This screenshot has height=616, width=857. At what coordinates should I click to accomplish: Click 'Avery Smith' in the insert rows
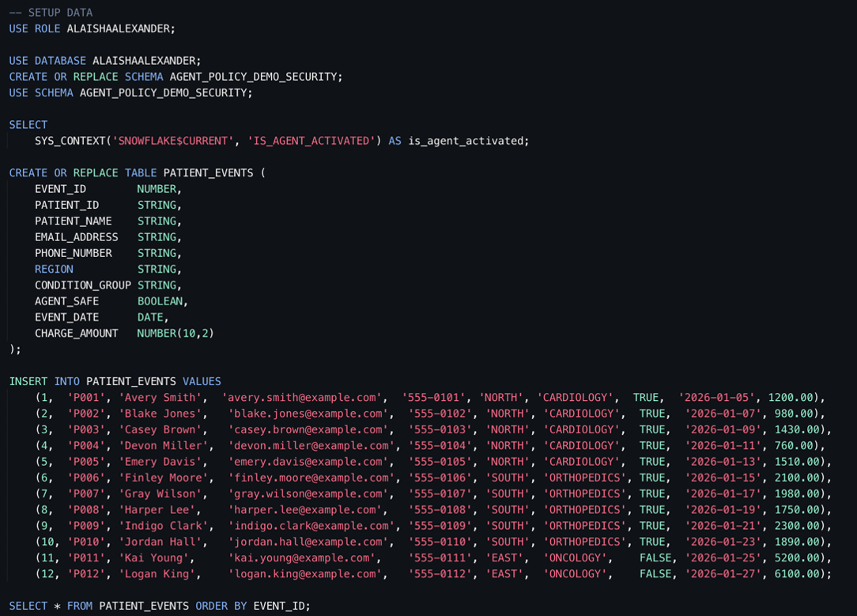(160, 398)
